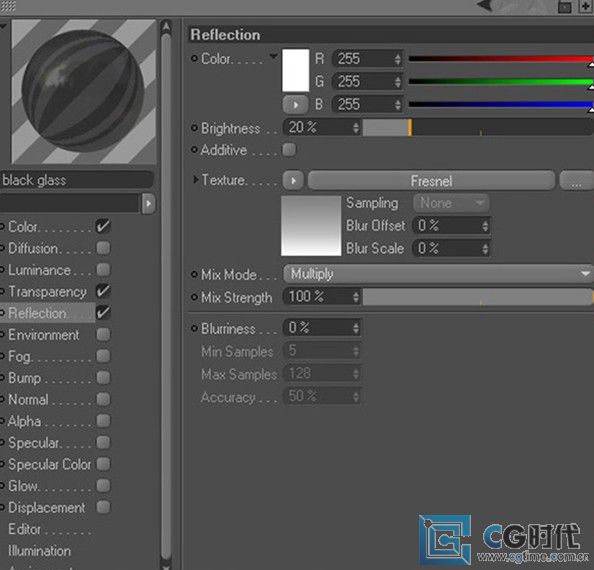Viewport: 594px width, 570px height.
Task: Open the Texture arrow menu button
Action: coord(293,181)
